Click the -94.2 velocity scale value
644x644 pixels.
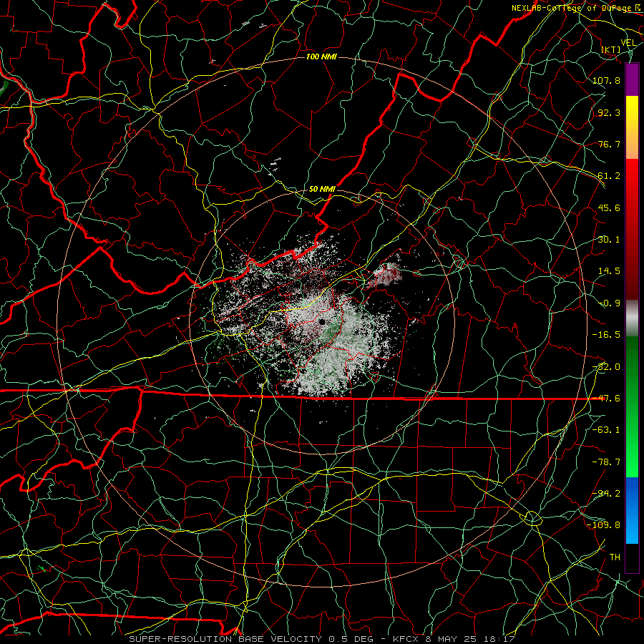(606, 494)
